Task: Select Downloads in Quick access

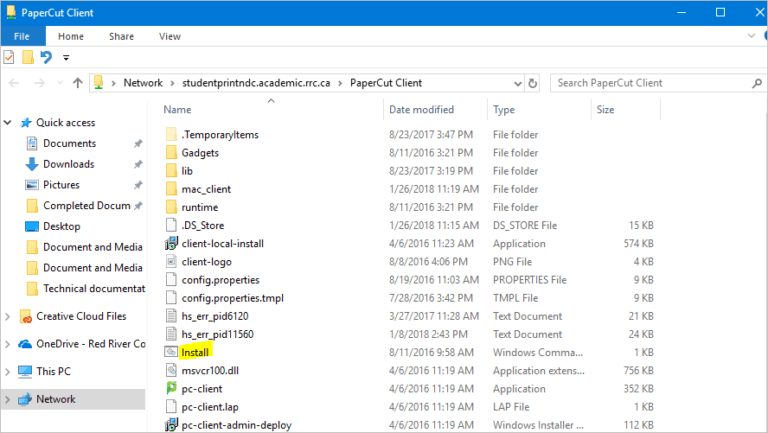Action: pyautogui.click(x=68, y=164)
